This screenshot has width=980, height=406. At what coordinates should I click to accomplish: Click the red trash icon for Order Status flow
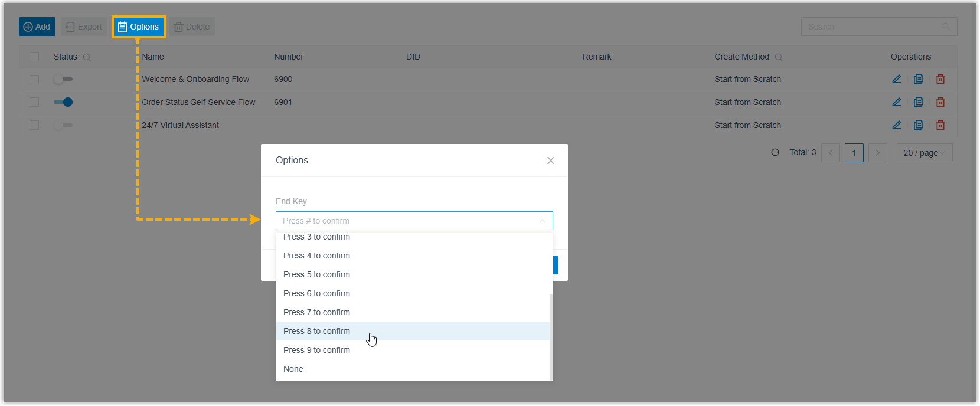click(940, 102)
